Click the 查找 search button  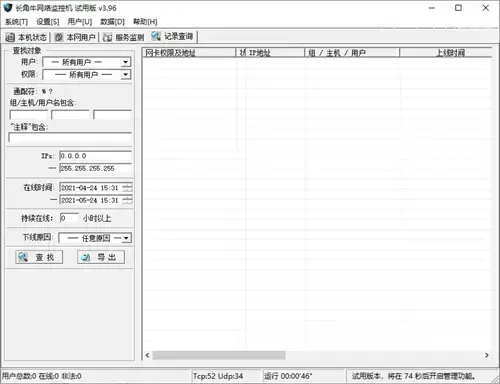(x=39, y=257)
